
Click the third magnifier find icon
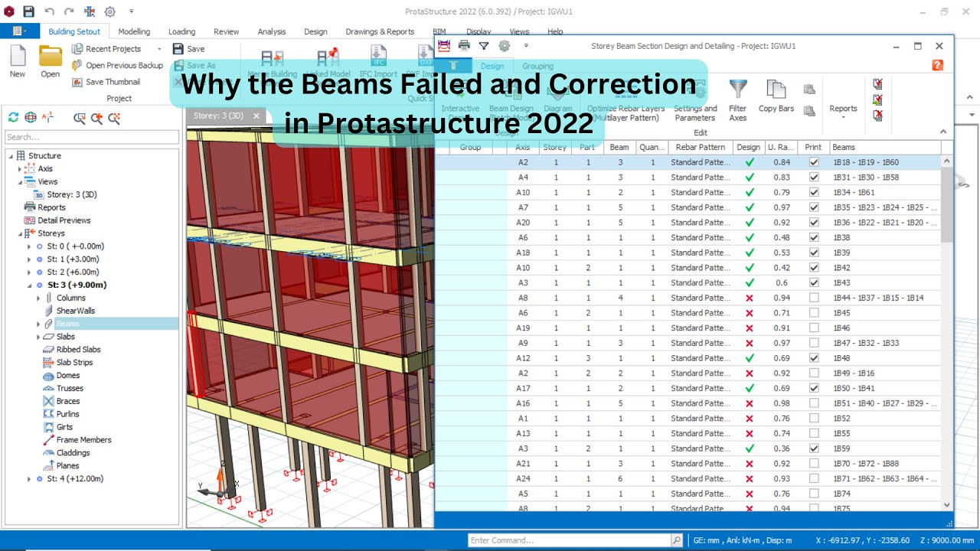114,118
